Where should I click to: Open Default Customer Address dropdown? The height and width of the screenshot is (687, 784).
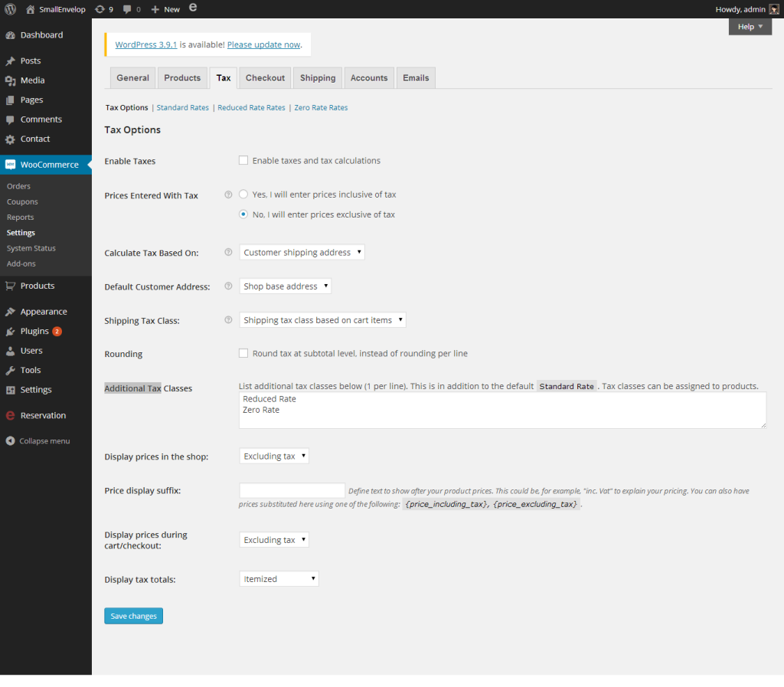pyautogui.click(x=285, y=286)
